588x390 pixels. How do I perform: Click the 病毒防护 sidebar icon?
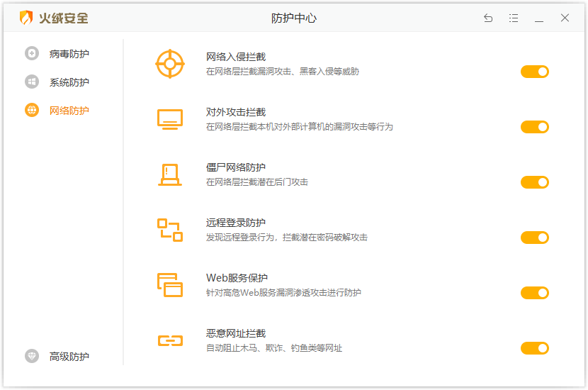pyautogui.click(x=32, y=53)
